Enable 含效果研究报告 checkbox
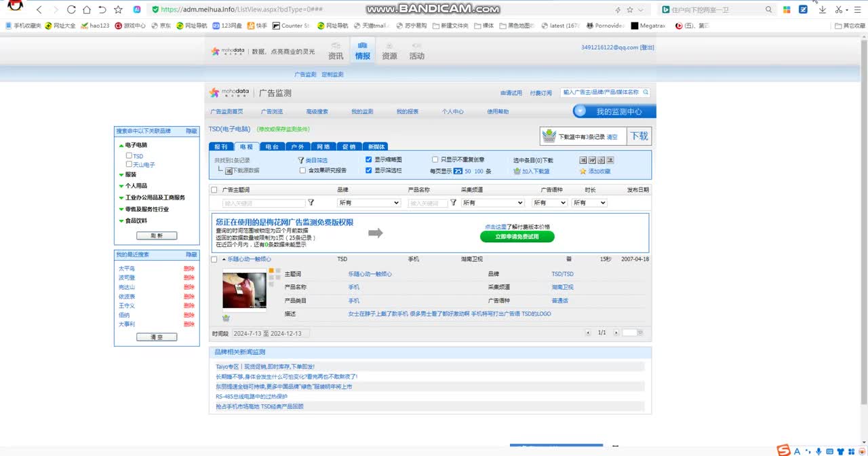This screenshot has height=456, width=868. click(x=302, y=170)
